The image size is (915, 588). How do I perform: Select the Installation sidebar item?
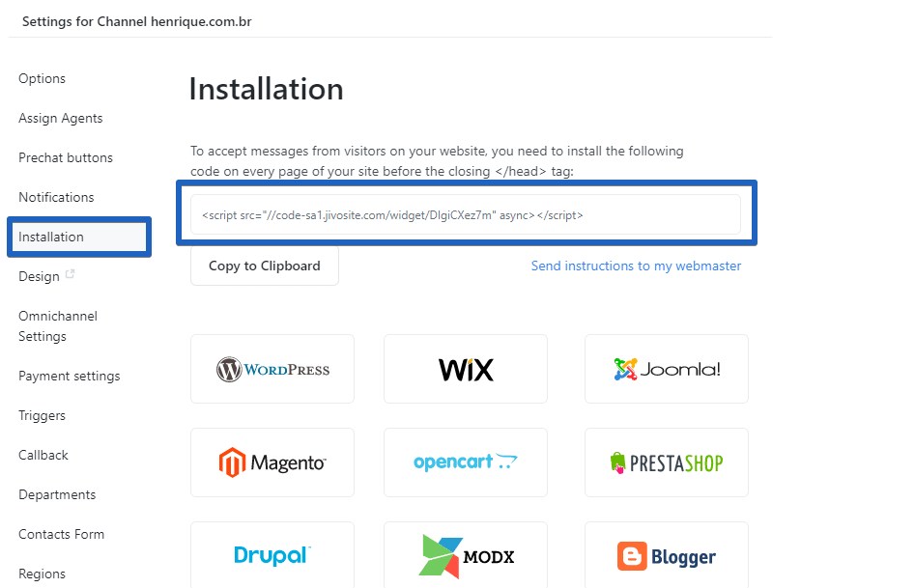click(x=79, y=237)
